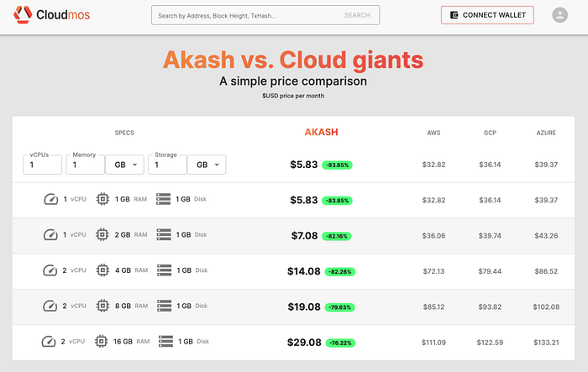This screenshot has height=372, width=588.
Task: Click the speedometer icon in the 8 GB RAM row
Action: pos(50,306)
